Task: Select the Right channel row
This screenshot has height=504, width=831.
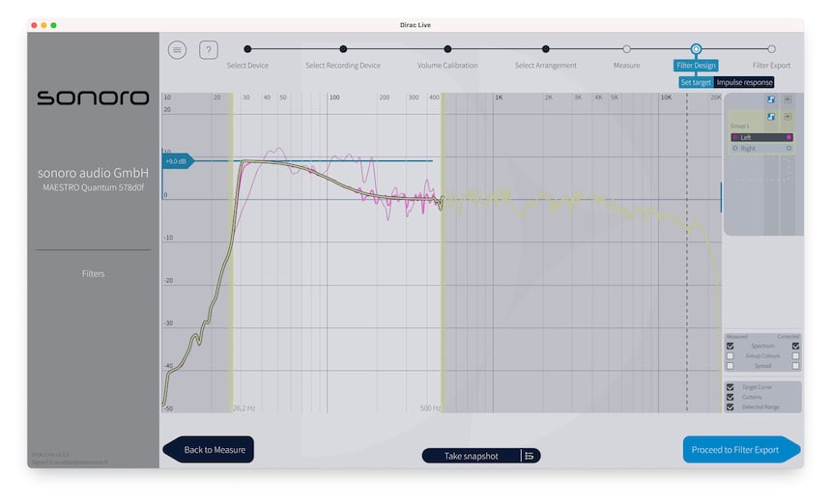Action: (x=761, y=149)
